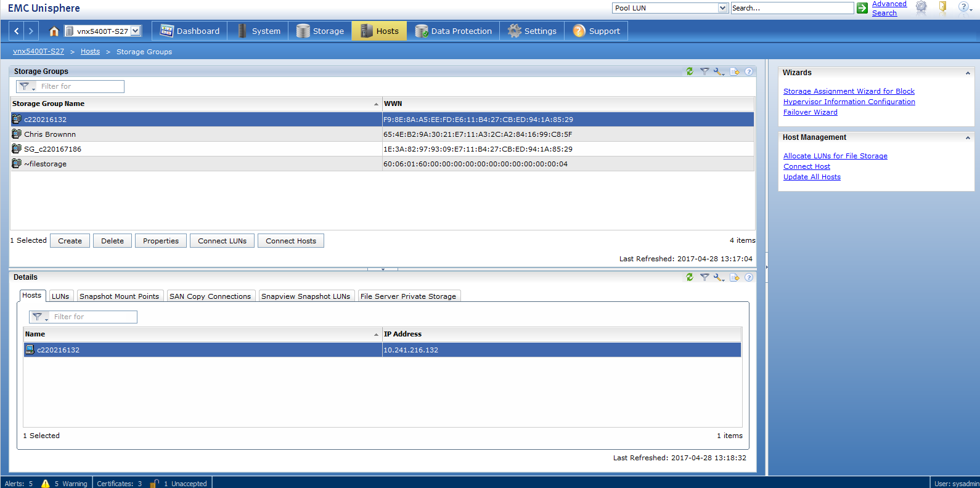Switch to the SAN Copy Connections tab
980x488 pixels.
210,296
